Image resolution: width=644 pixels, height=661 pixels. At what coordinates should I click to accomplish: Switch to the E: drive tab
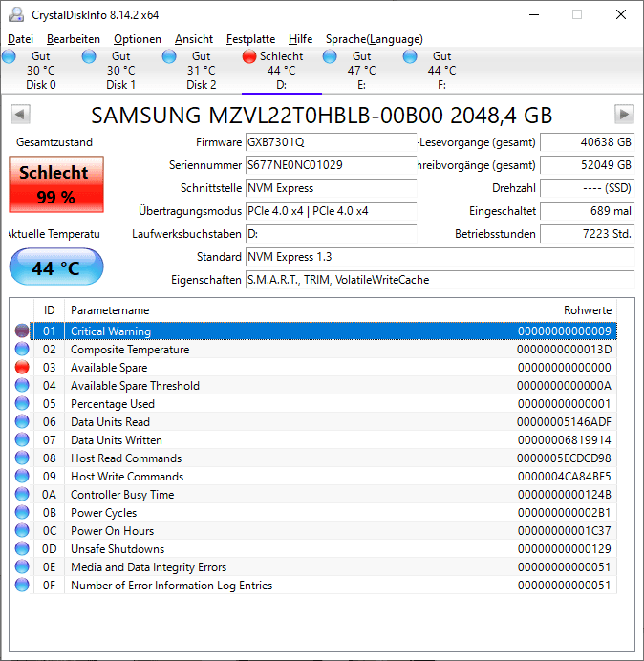click(361, 71)
